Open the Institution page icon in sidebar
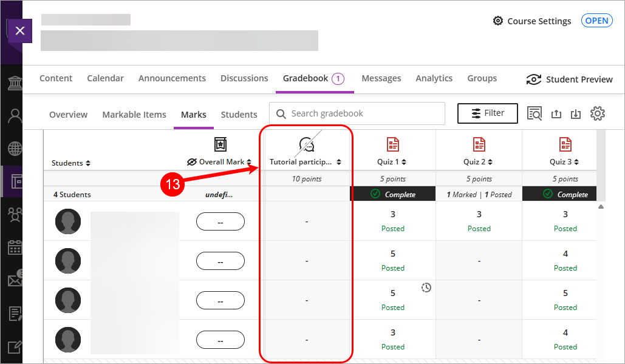Viewport: 625px width, 364px height. [x=15, y=83]
